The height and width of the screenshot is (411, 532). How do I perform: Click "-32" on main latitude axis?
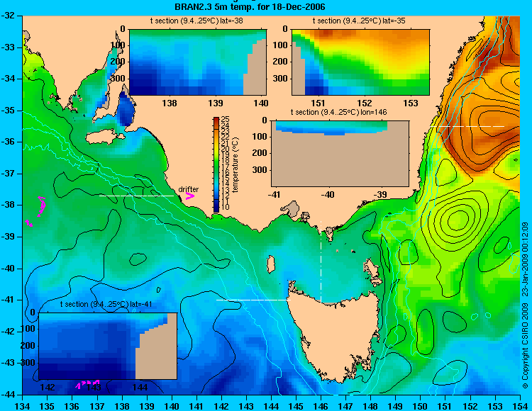click(x=8, y=16)
